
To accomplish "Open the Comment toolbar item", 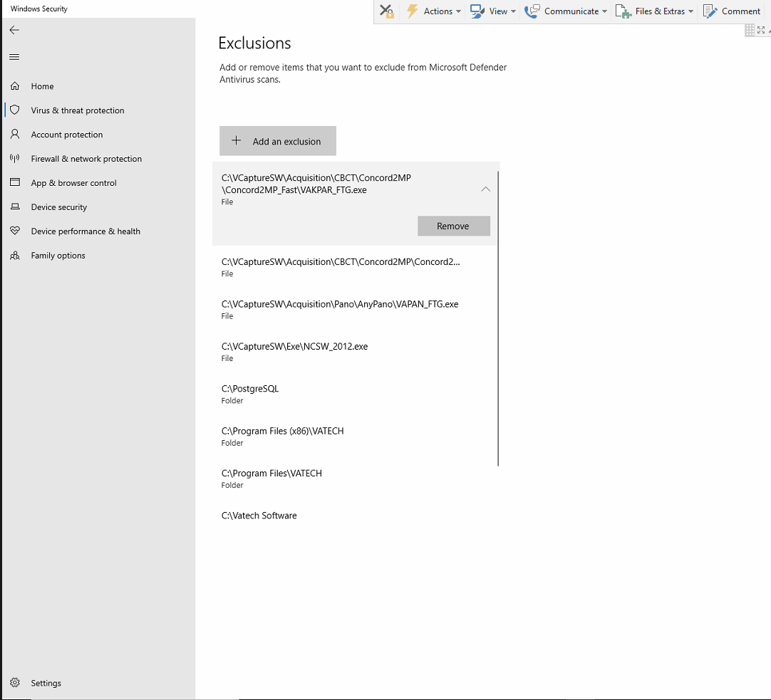I will coord(732,11).
